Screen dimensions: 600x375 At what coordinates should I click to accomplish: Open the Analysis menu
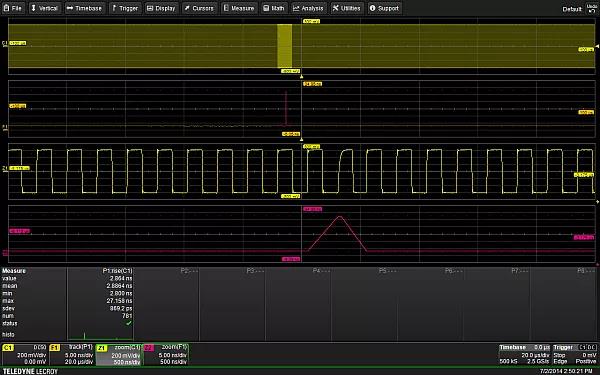[308, 8]
